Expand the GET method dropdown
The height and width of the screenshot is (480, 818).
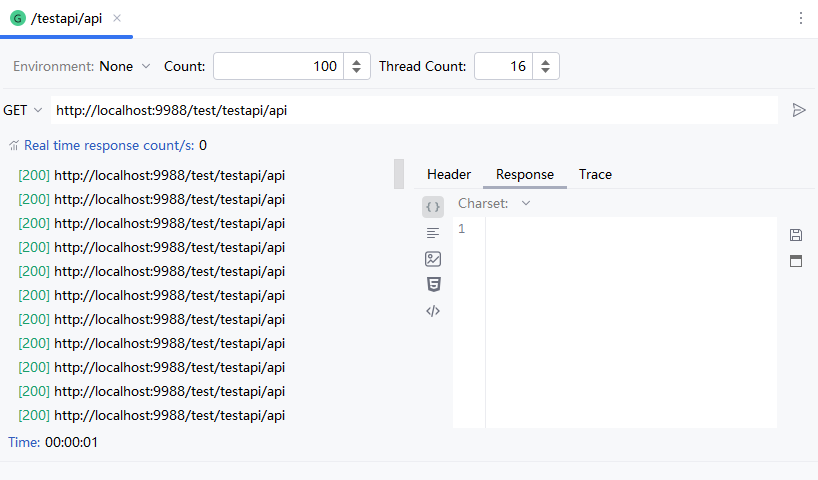(23, 110)
